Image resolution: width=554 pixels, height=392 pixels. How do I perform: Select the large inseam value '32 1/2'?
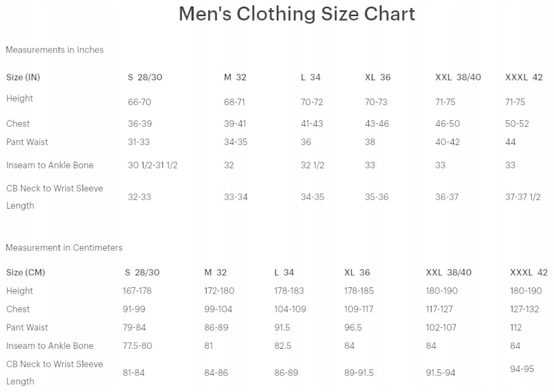(x=312, y=165)
